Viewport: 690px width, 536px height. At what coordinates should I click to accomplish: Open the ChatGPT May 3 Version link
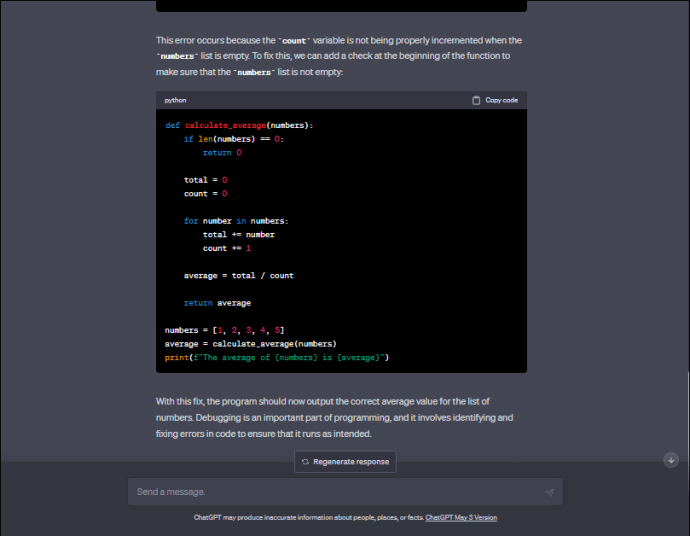(461, 518)
